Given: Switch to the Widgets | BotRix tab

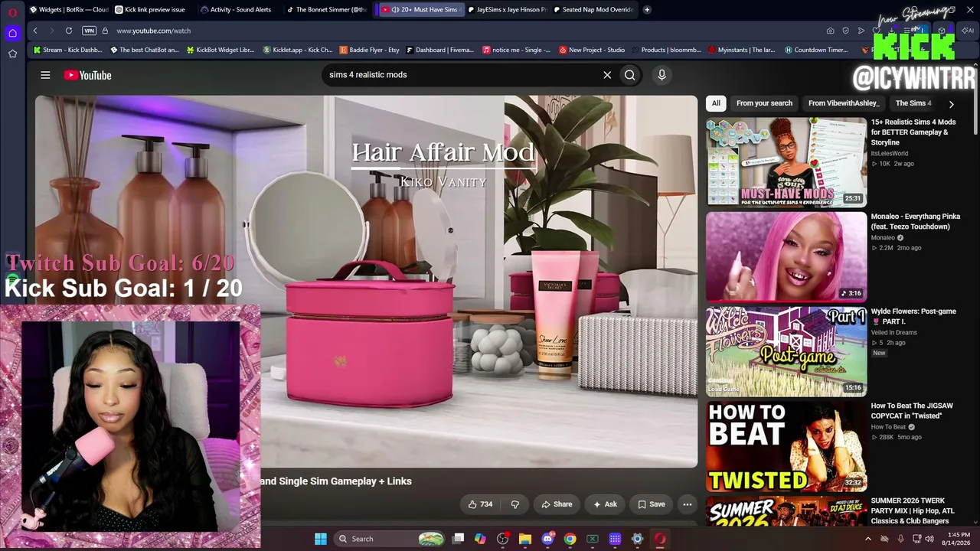Looking at the screenshot, I should pos(68,10).
